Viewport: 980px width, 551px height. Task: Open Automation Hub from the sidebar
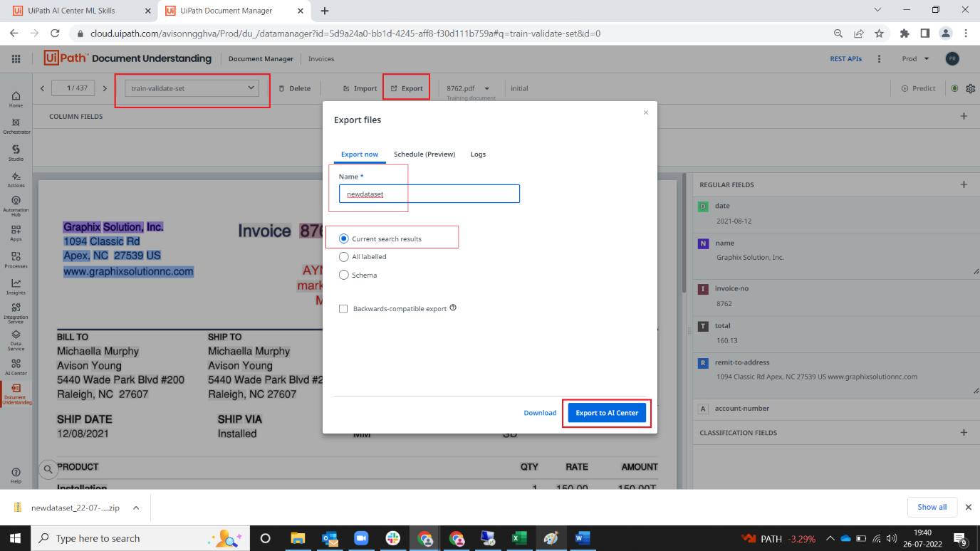pos(16,206)
